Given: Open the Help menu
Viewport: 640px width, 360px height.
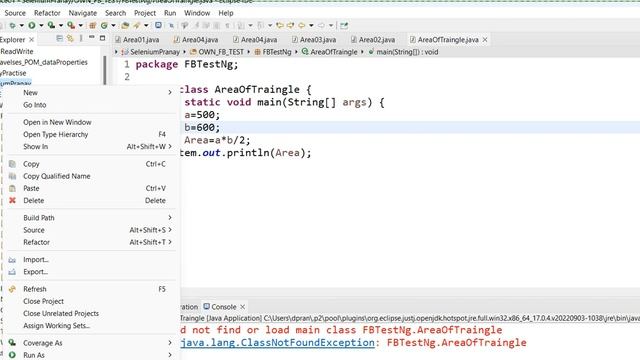Looking at the screenshot, I should pos(226,13).
